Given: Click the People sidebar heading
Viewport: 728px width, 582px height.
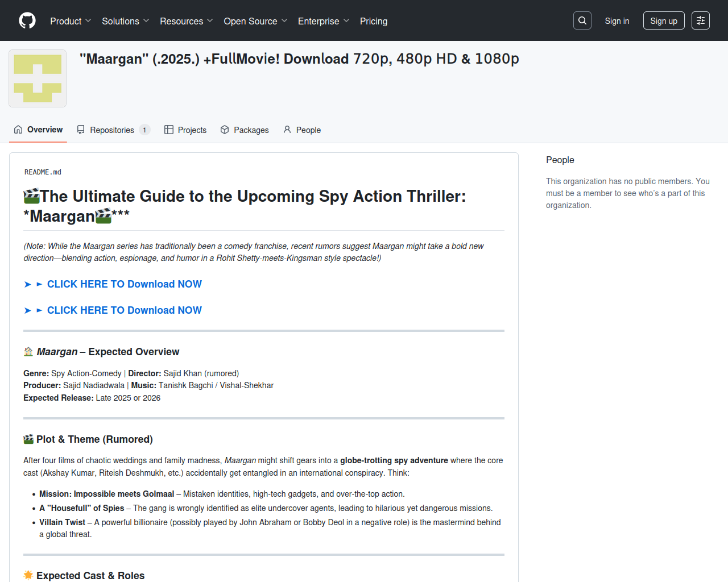Looking at the screenshot, I should (560, 160).
